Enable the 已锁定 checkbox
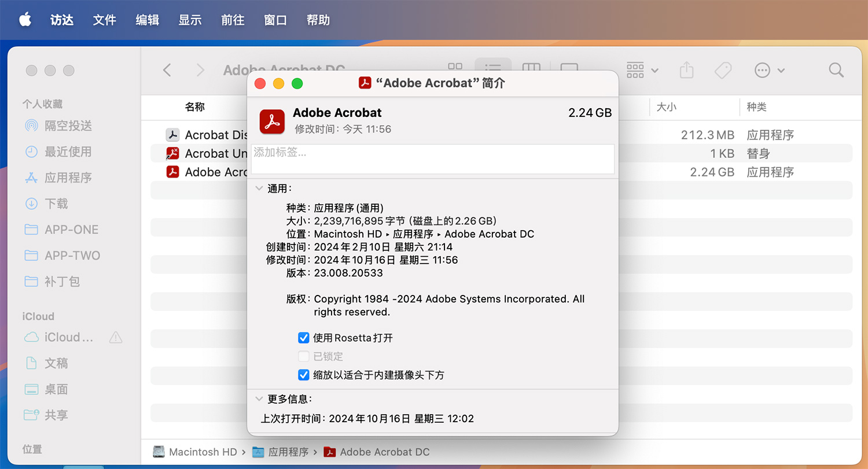Viewport: 868px width, 469px height. pos(304,356)
